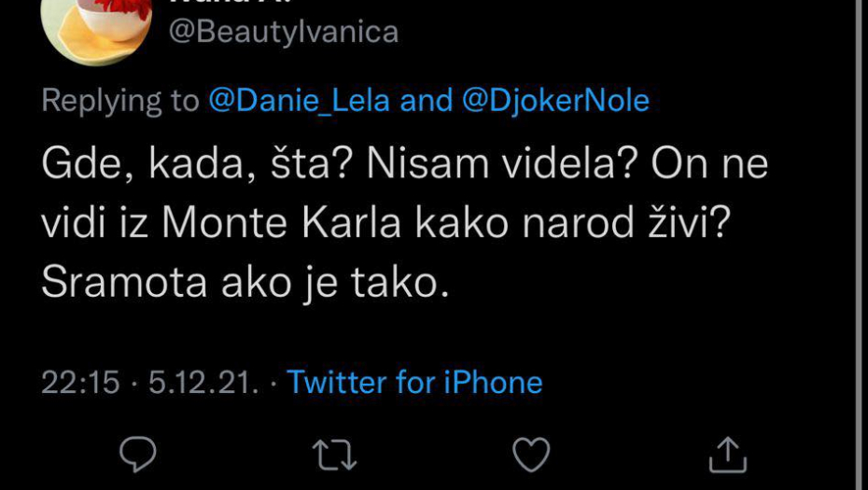868x490 pixels.
Task: Open the author's profile picture
Action: coord(95,26)
